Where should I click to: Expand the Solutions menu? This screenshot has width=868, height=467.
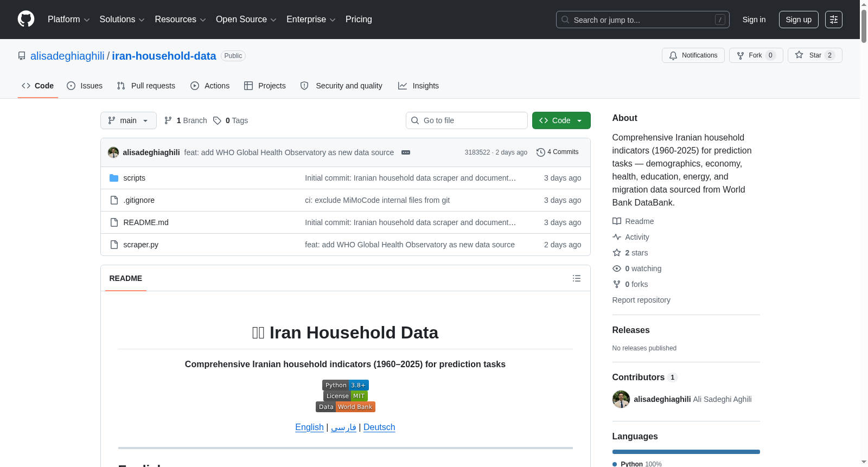click(122, 20)
